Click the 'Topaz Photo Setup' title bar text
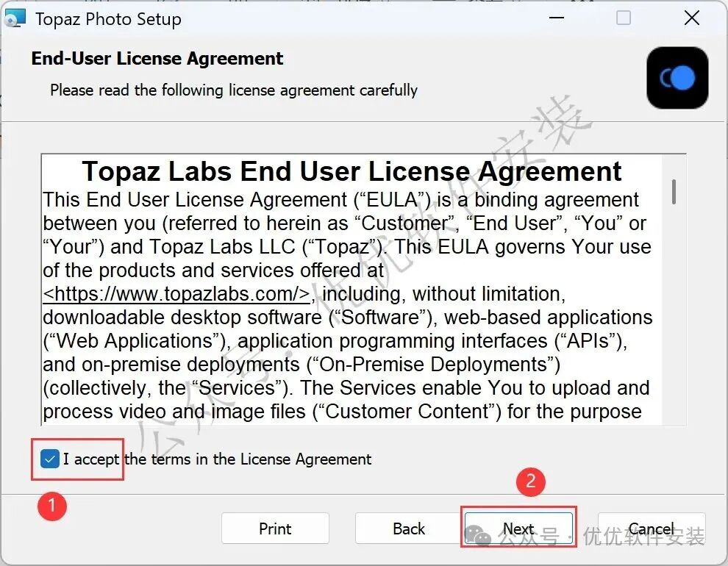Screen dimensions: 728x566 tap(108, 19)
